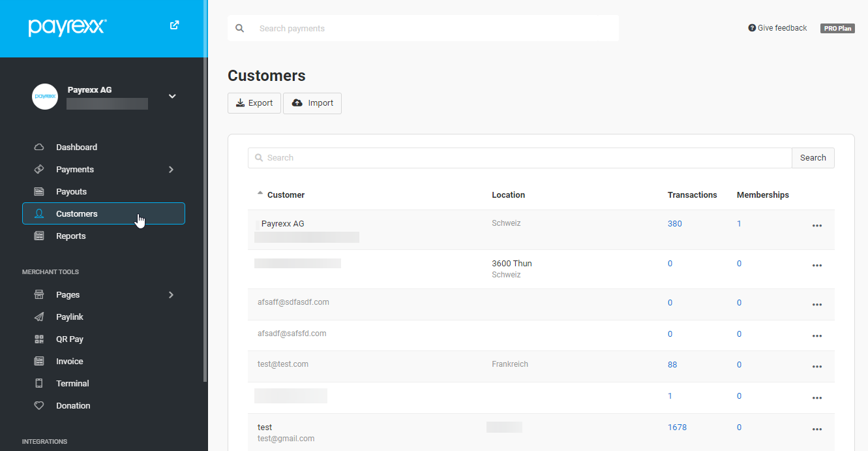Image resolution: width=868 pixels, height=451 pixels.
Task: Click the Terminal device icon
Action: [39, 384]
